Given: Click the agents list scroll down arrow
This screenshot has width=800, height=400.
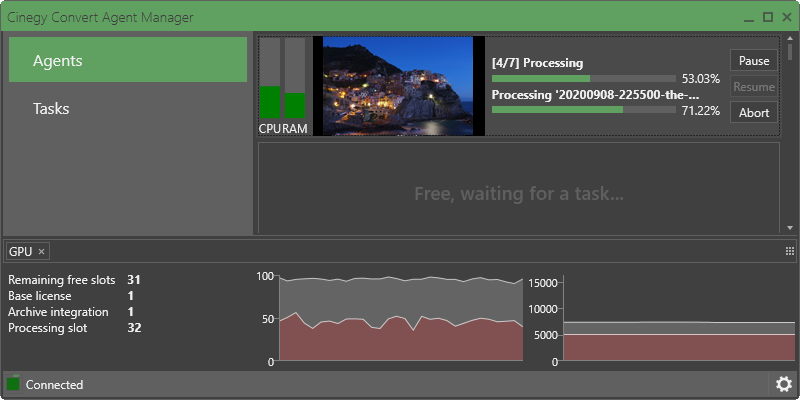Looking at the screenshot, I should click(790, 228).
